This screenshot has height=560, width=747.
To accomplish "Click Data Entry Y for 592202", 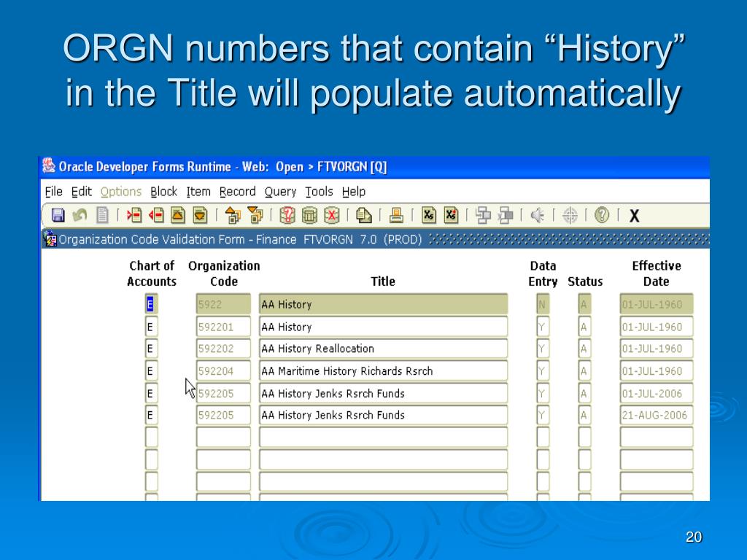I will point(543,349).
